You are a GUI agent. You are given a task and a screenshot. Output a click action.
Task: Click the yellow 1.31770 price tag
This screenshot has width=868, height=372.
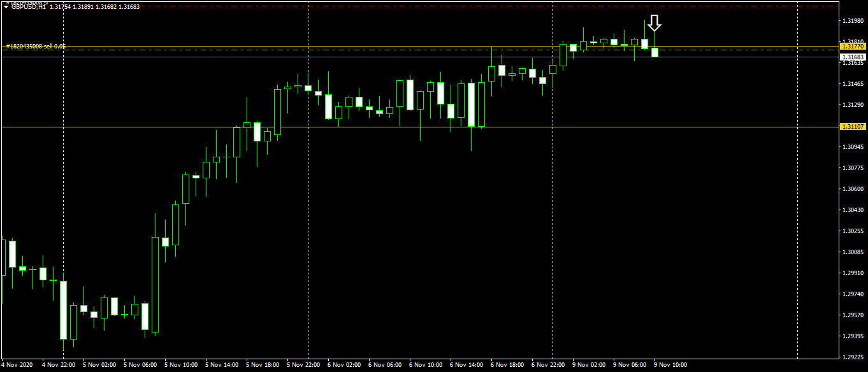(853, 46)
